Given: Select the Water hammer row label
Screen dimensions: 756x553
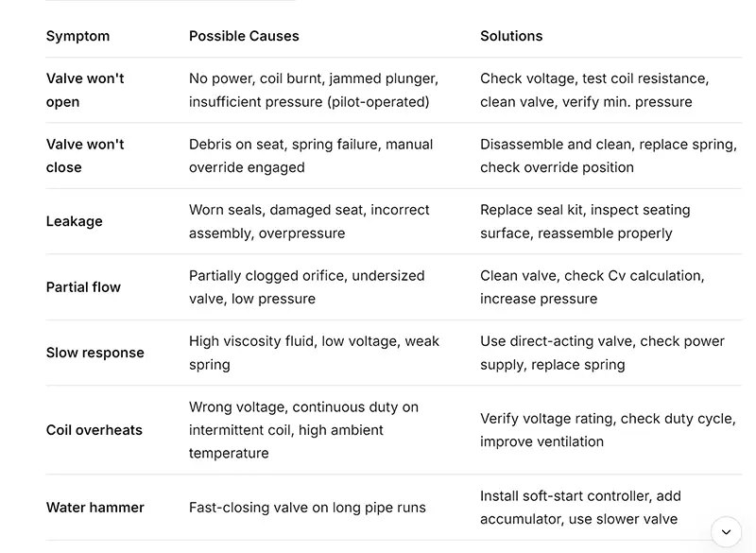Looking at the screenshot, I should (95, 508).
